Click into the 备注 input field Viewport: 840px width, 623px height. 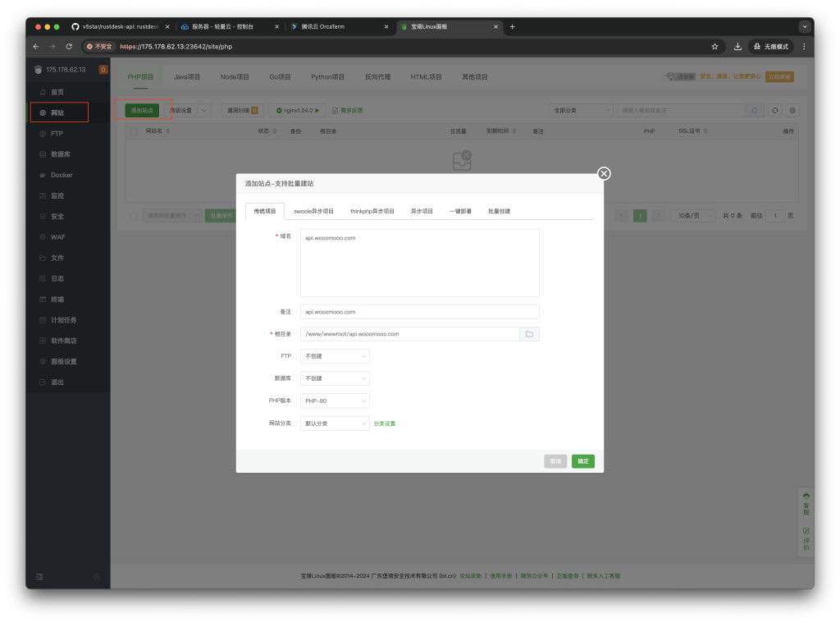click(419, 312)
